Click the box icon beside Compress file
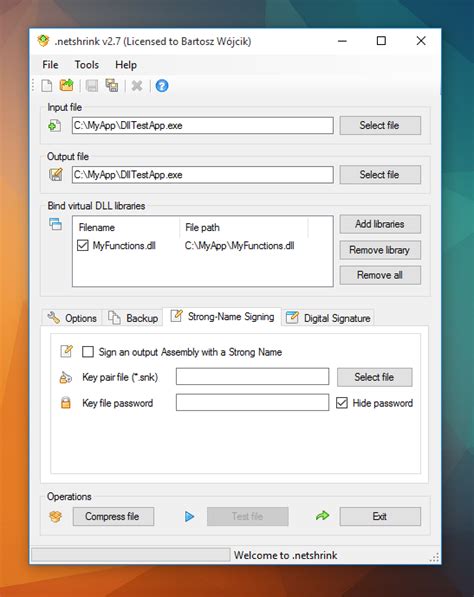Viewport: 474px width, 597px height. point(56,516)
